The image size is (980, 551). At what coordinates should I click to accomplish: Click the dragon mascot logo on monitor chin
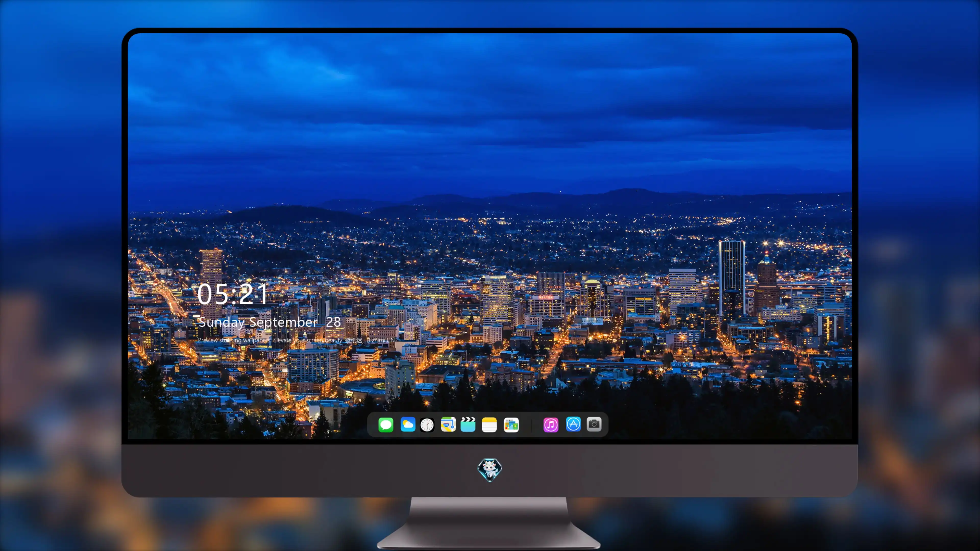(490, 470)
